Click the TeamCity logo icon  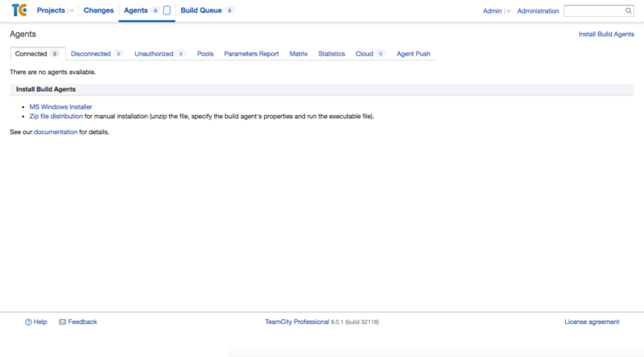[x=19, y=10]
